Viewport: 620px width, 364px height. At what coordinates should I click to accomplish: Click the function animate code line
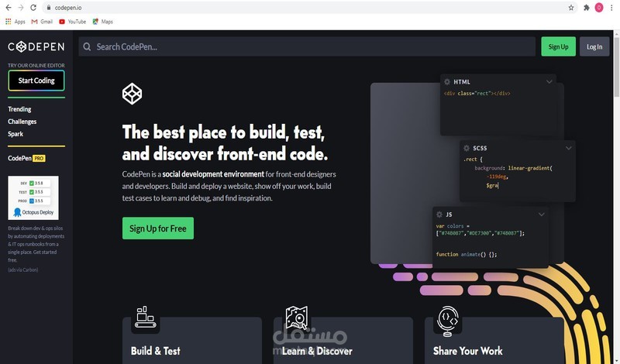tap(467, 255)
